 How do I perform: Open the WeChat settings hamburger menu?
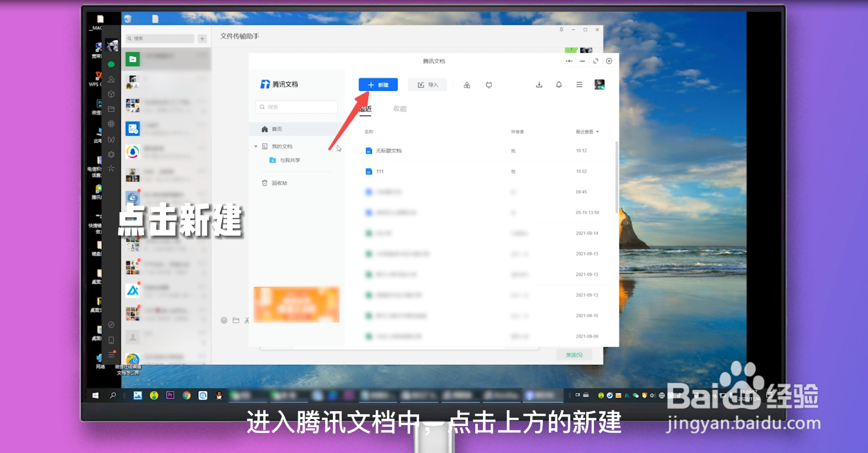point(111,355)
